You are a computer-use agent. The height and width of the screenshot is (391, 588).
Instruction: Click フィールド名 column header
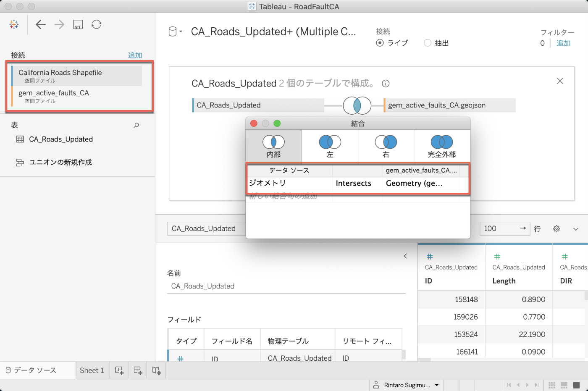pyautogui.click(x=232, y=341)
